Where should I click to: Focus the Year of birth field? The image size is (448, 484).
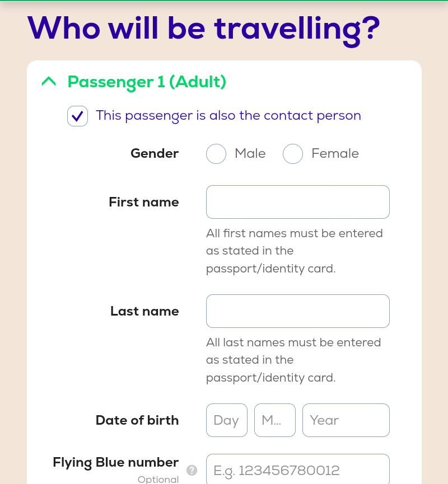346,420
